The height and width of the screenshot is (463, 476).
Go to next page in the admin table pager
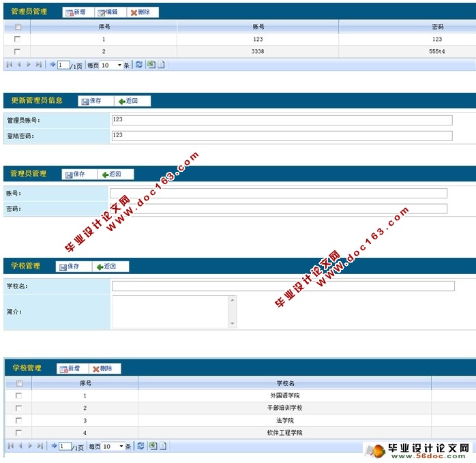tap(29, 64)
